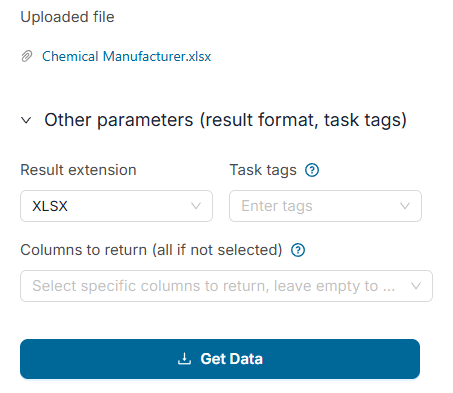
Task: Show help for Task tags
Action: pyautogui.click(x=312, y=170)
